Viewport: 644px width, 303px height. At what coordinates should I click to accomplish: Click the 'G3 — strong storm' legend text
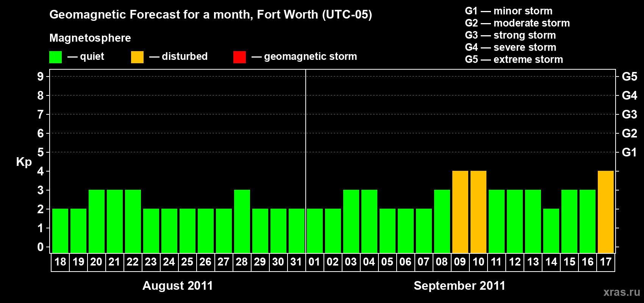[510, 35]
